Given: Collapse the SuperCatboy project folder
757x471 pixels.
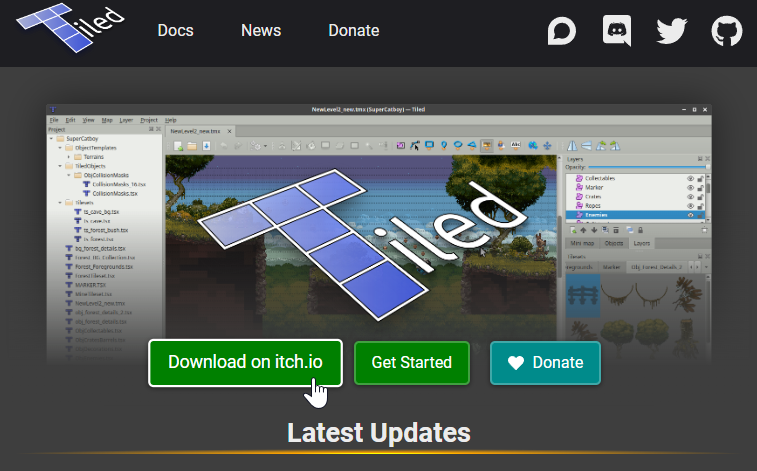Looking at the screenshot, I should click(51, 139).
